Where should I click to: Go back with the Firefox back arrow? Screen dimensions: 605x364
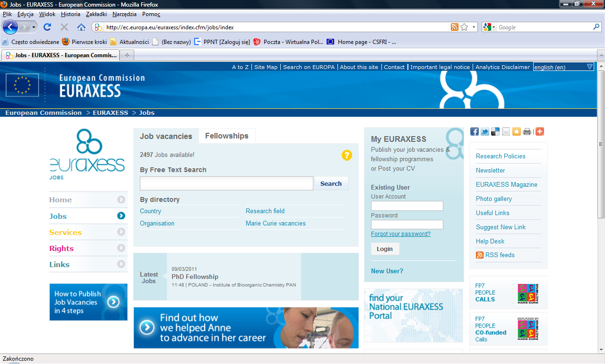10,27
